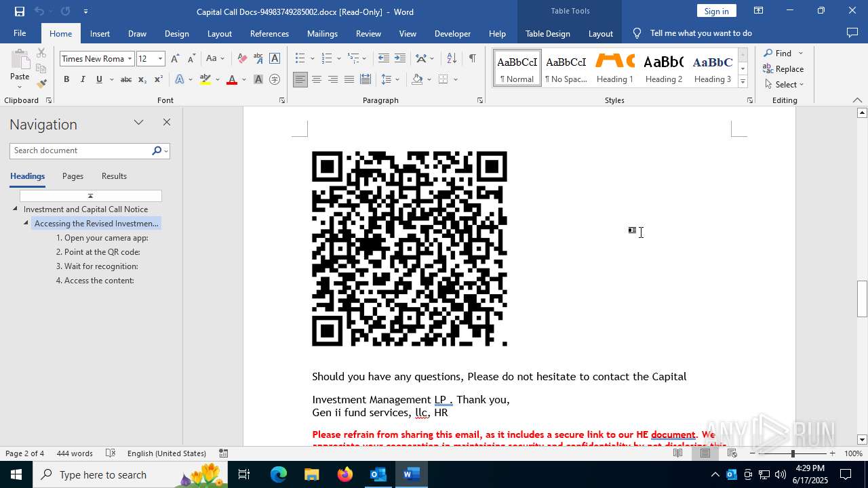Screen dimensions: 868x488
Task: Click the Save icon in quick access toolbar
Action: point(19,12)
